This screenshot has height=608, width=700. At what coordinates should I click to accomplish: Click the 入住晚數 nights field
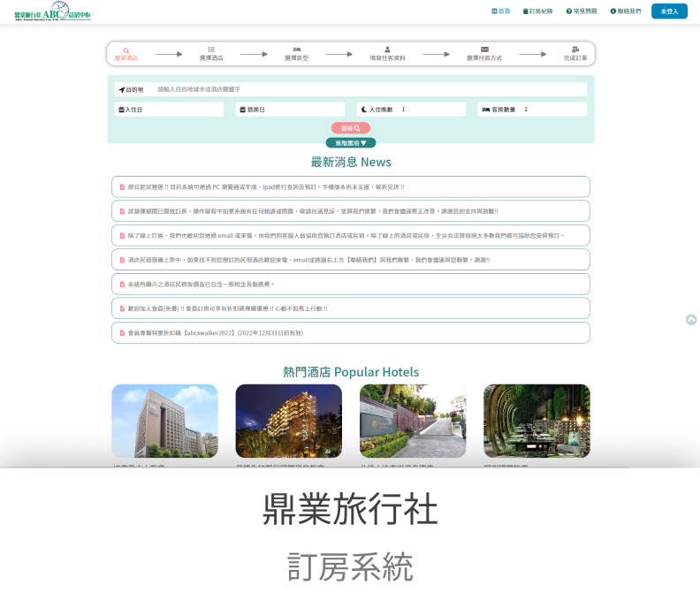pos(411,110)
